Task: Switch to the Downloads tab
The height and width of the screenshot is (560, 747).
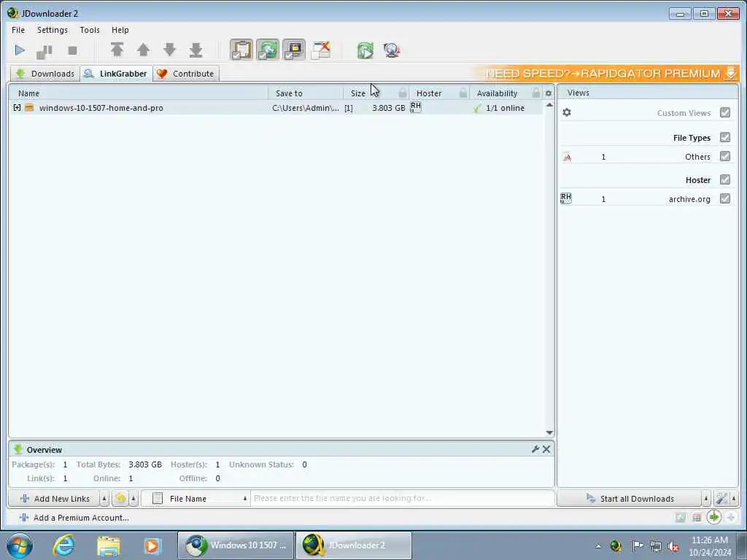Action: pyautogui.click(x=45, y=74)
